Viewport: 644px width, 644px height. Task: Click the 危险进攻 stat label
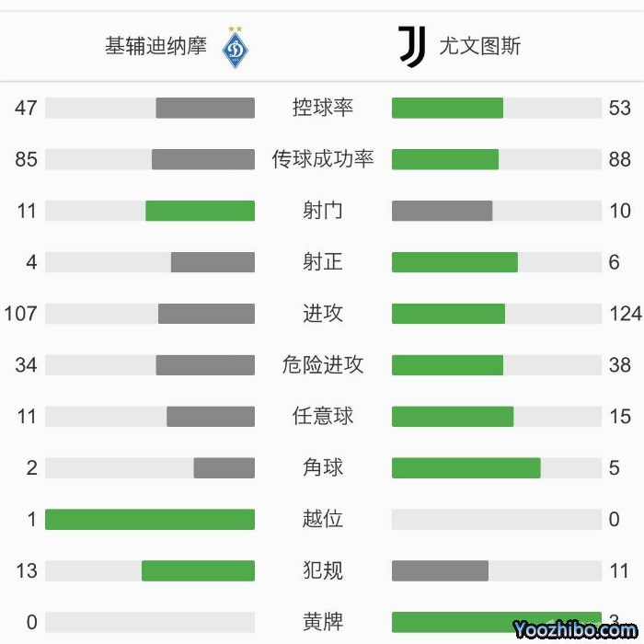click(323, 365)
